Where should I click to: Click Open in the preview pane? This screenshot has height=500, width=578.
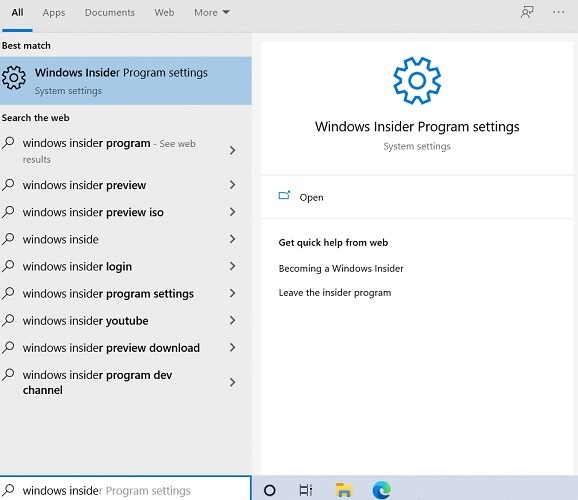pos(311,197)
